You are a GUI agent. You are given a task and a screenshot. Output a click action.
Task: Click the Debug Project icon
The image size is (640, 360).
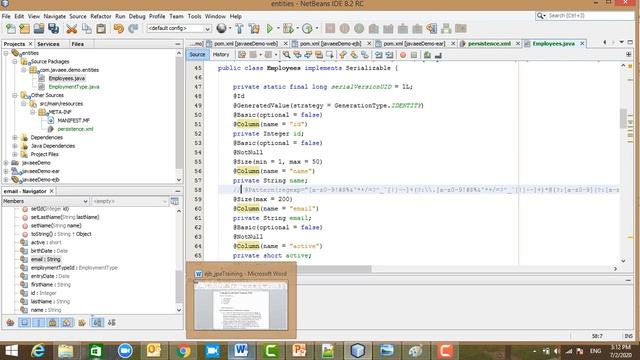[288, 29]
